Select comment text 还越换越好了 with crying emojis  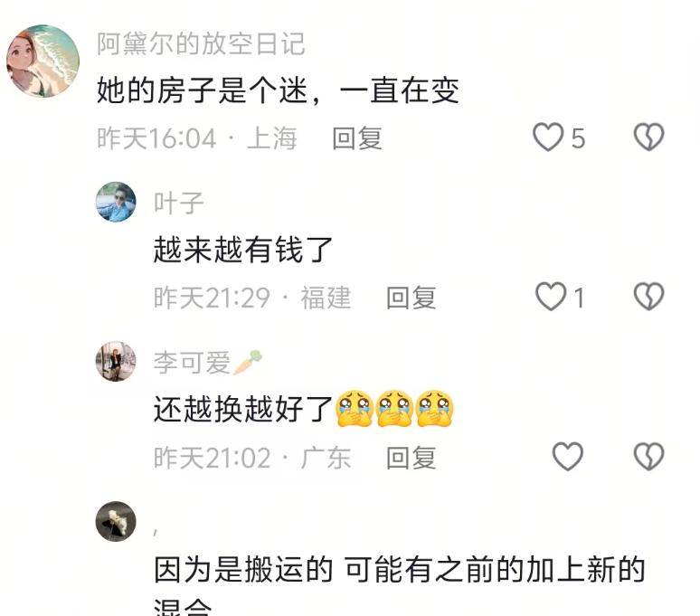coord(304,409)
